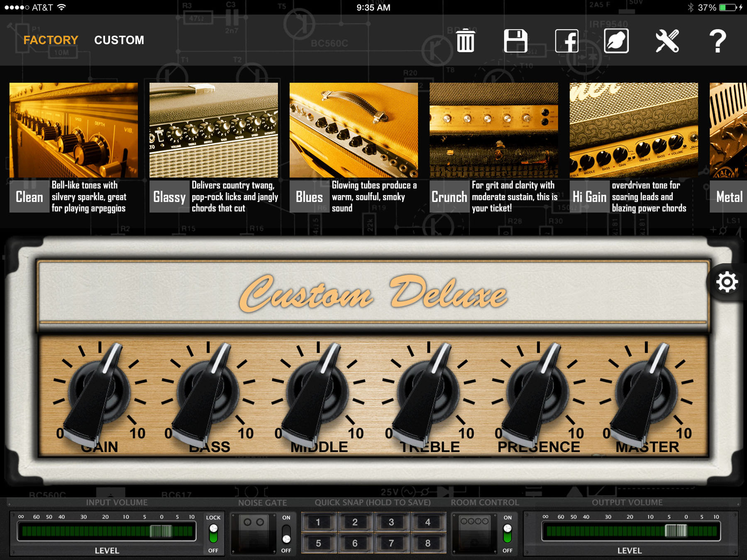Recall Quick Snap slot 3

[x=391, y=522]
